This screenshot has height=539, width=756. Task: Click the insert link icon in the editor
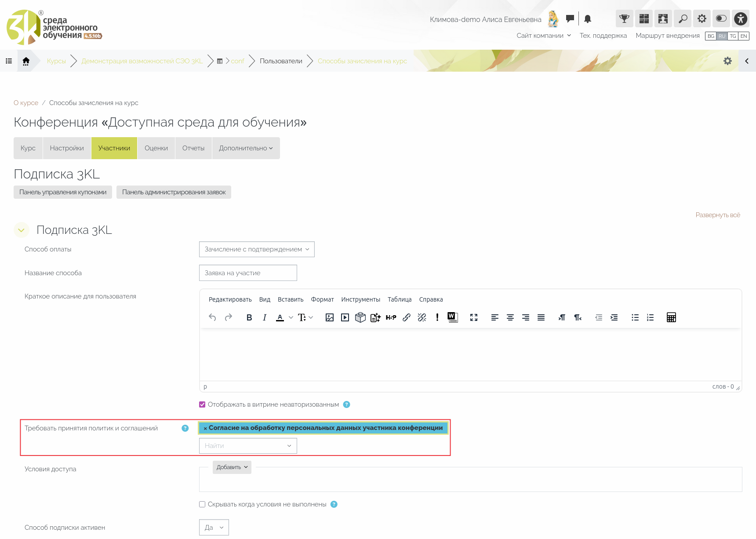[407, 317]
